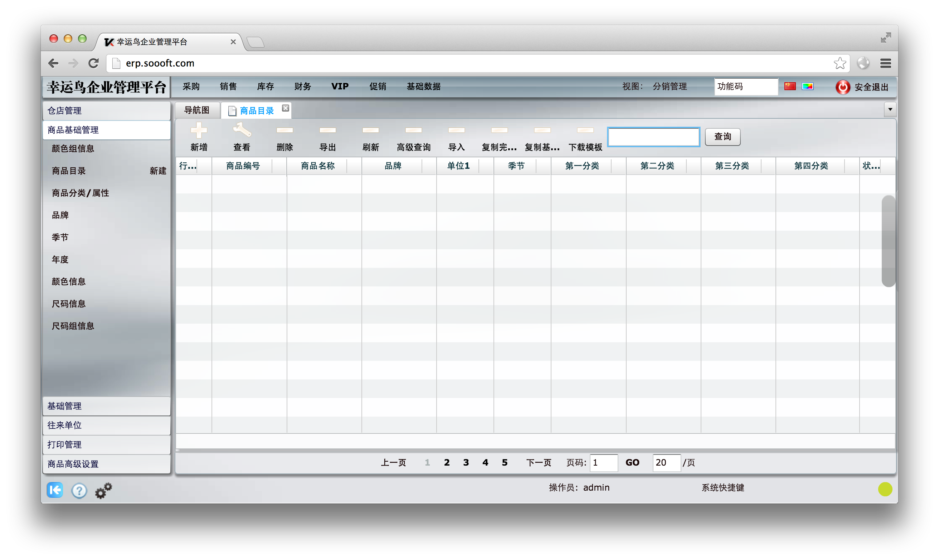Open settings with the gears icon
Image resolution: width=939 pixels, height=560 pixels.
[103, 491]
